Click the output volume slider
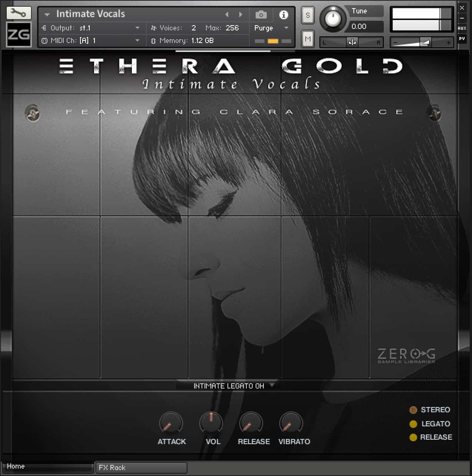The image size is (472, 476). (x=422, y=43)
